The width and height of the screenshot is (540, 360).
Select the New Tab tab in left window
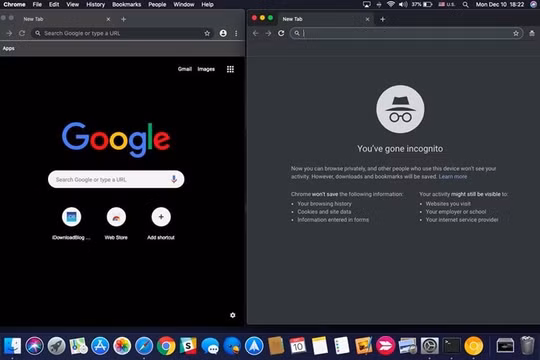(65, 19)
